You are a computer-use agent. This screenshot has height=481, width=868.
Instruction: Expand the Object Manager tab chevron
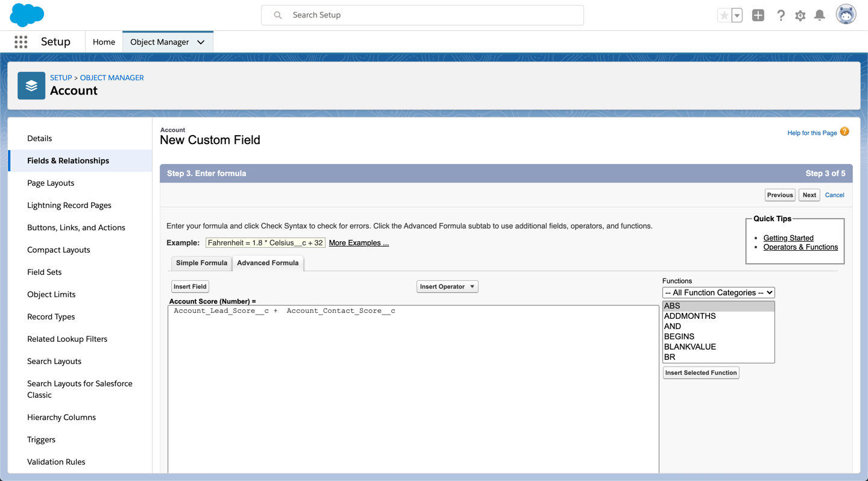(x=201, y=42)
